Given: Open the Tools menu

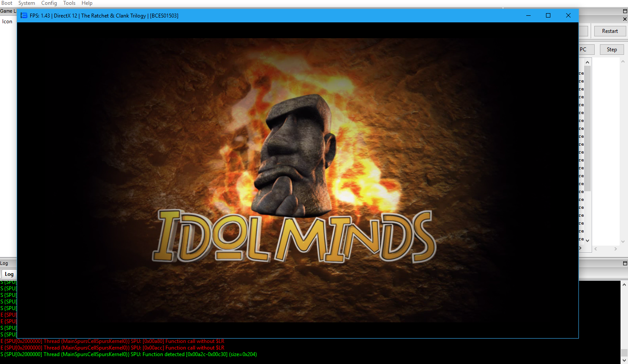Looking at the screenshot, I should click(69, 3).
